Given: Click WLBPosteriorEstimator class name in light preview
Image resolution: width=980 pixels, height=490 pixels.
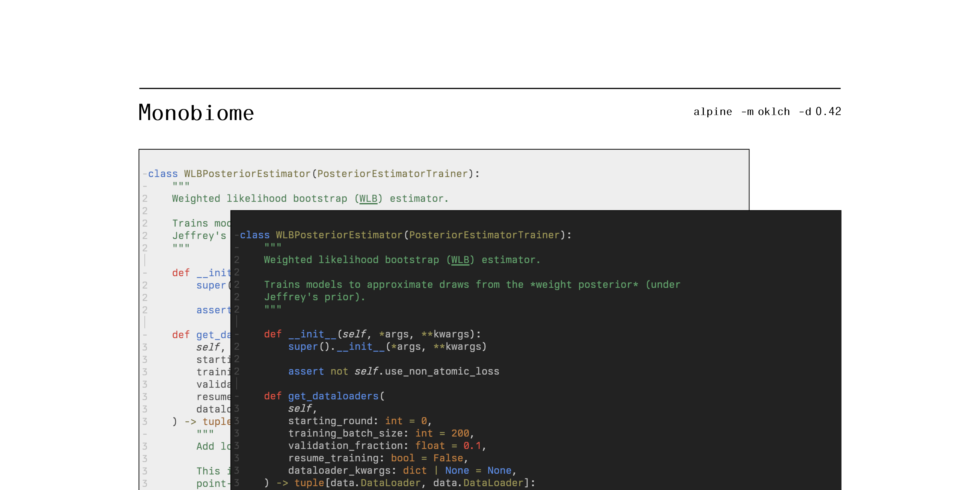Looking at the screenshot, I should 247,174.
